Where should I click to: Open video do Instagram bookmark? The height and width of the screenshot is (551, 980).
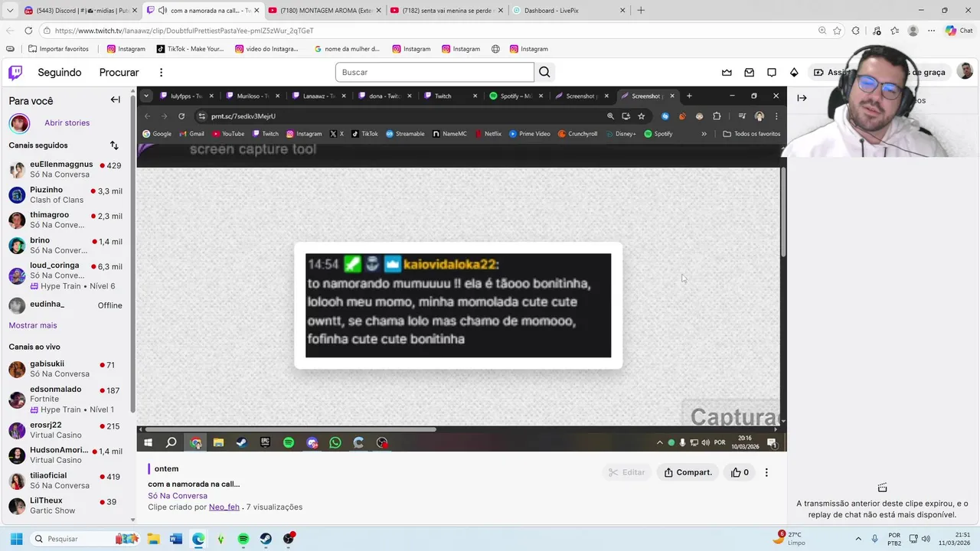(267, 49)
